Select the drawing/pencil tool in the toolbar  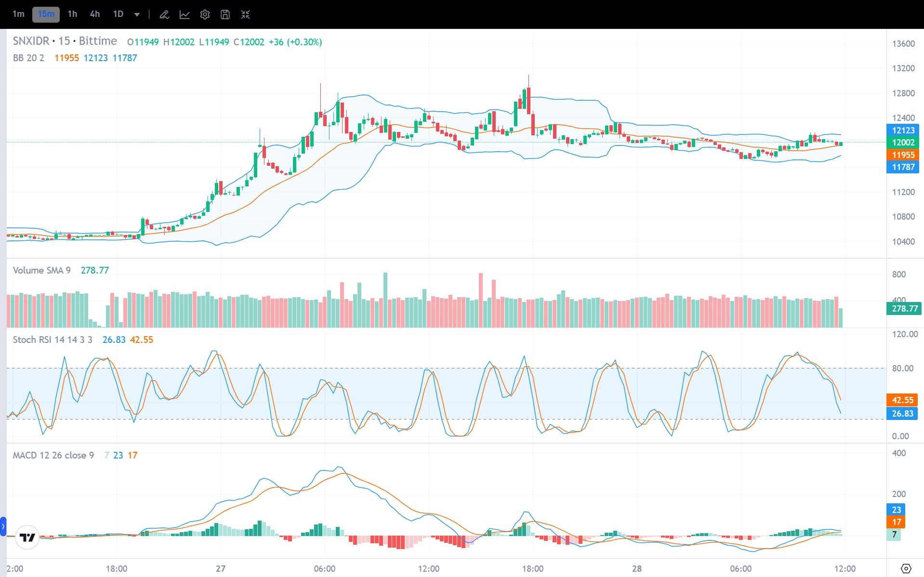164,14
